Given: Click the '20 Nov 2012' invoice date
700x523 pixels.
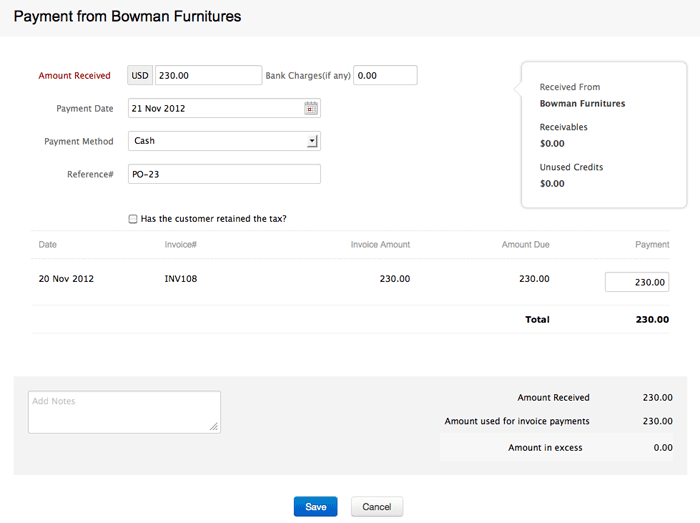Looking at the screenshot, I should click(66, 278).
